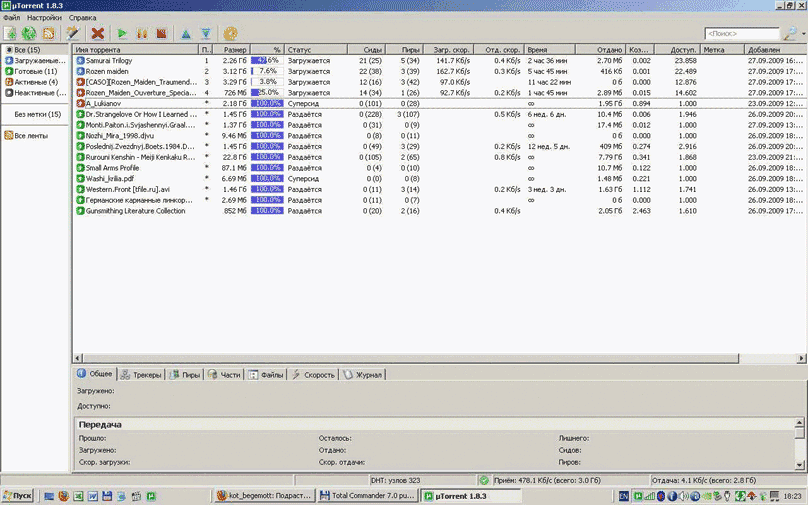Open the Настройки menu

click(44, 18)
